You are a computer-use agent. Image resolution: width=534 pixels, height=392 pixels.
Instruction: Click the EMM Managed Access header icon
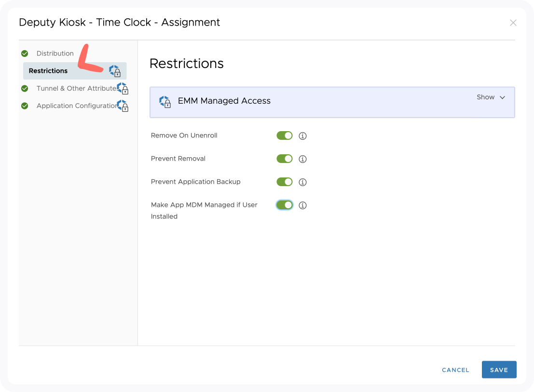coord(165,102)
